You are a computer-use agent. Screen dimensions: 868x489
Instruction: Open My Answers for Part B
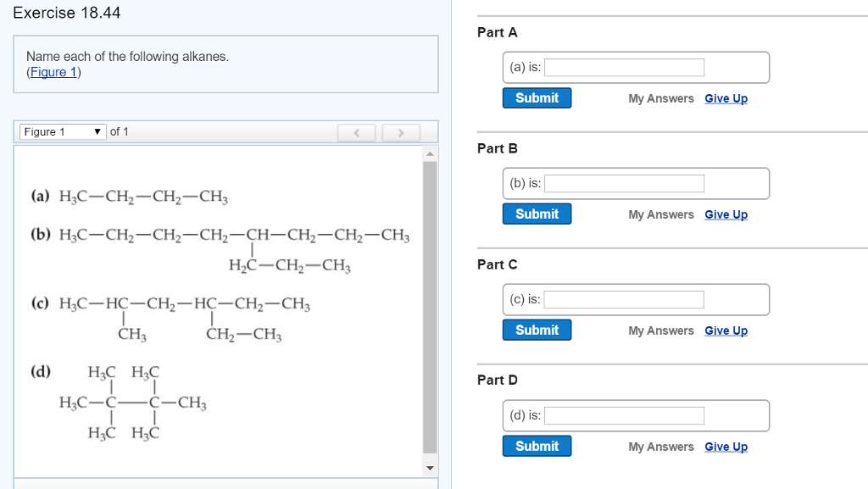660,214
